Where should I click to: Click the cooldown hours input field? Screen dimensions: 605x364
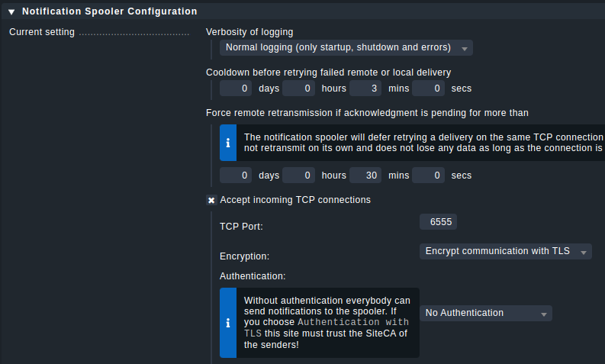298,89
